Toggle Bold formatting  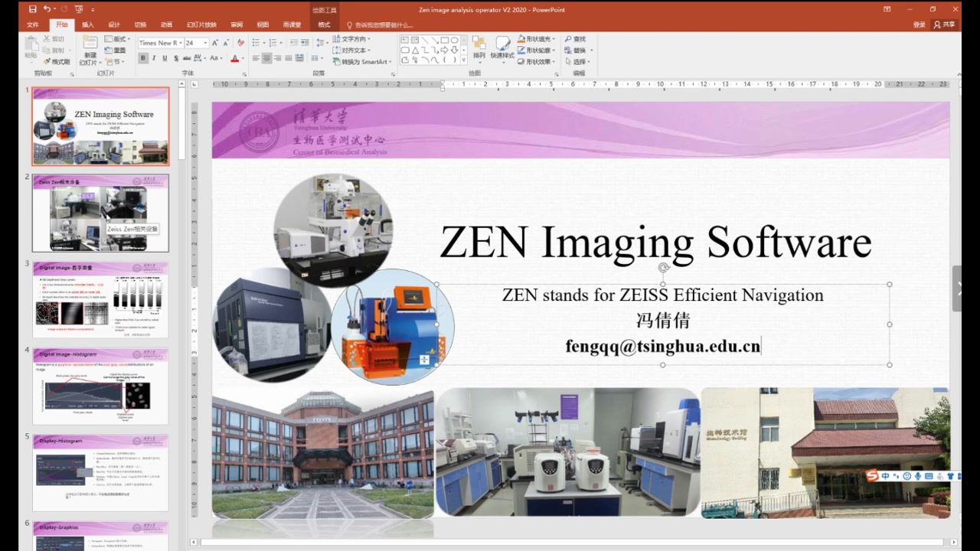(x=143, y=58)
